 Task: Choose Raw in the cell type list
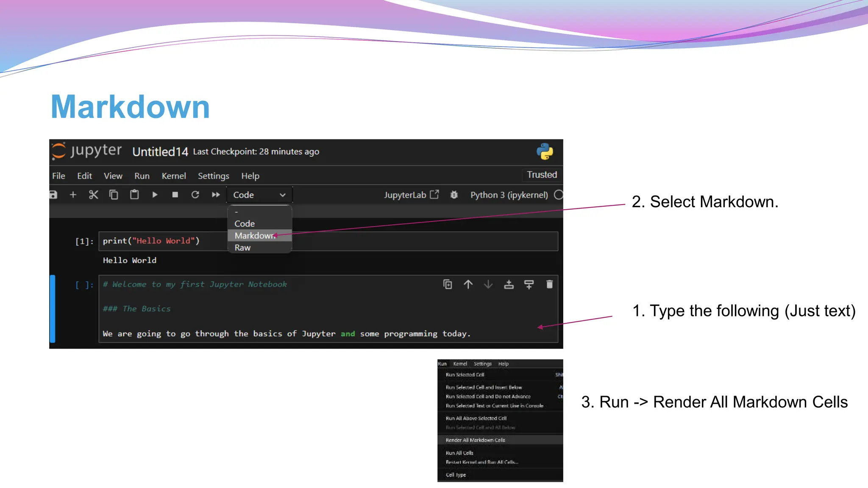[x=260, y=248]
